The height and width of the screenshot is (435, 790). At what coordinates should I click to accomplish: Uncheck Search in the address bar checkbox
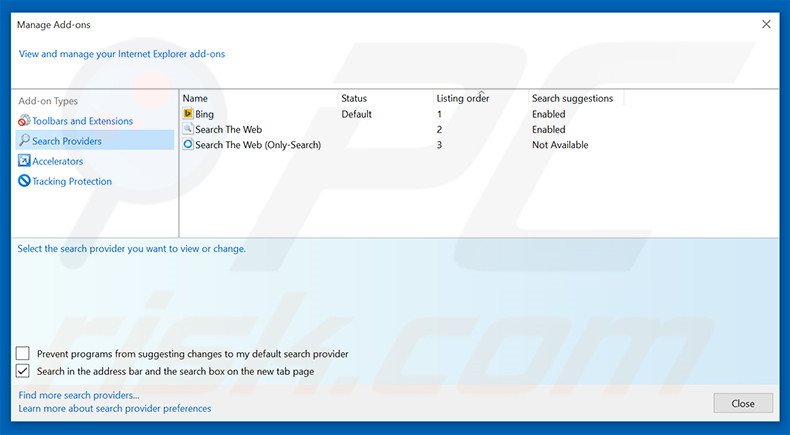23,371
